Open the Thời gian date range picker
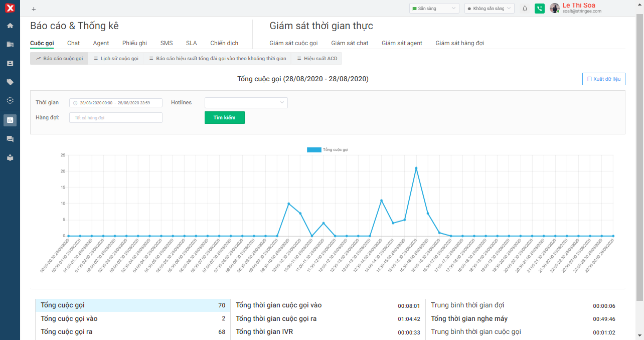This screenshot has width=644, height=340. point(115,103)
